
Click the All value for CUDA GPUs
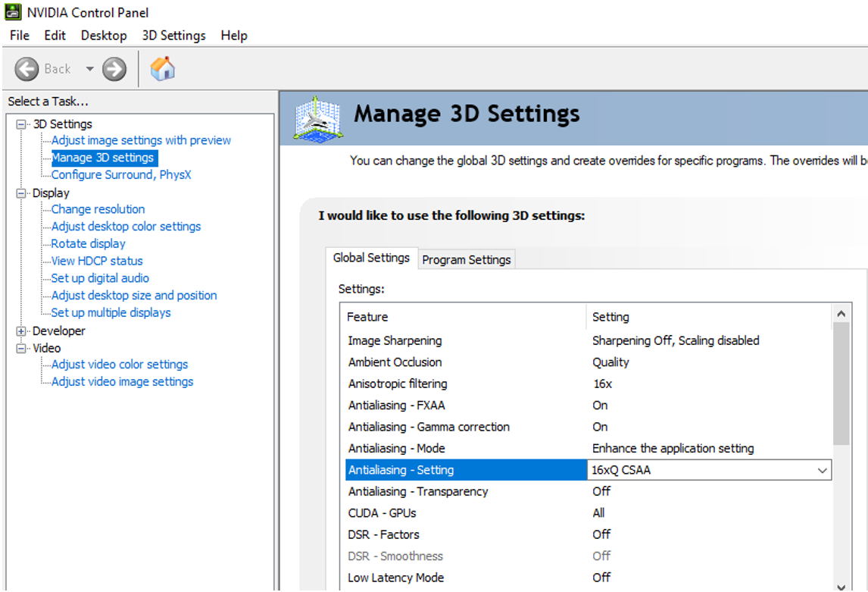click(x=598, y=513)
